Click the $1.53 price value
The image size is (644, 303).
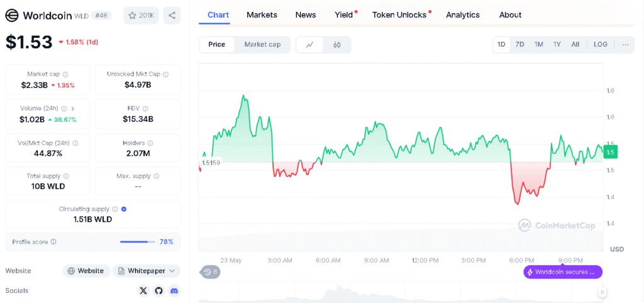(x=29, y=42)
